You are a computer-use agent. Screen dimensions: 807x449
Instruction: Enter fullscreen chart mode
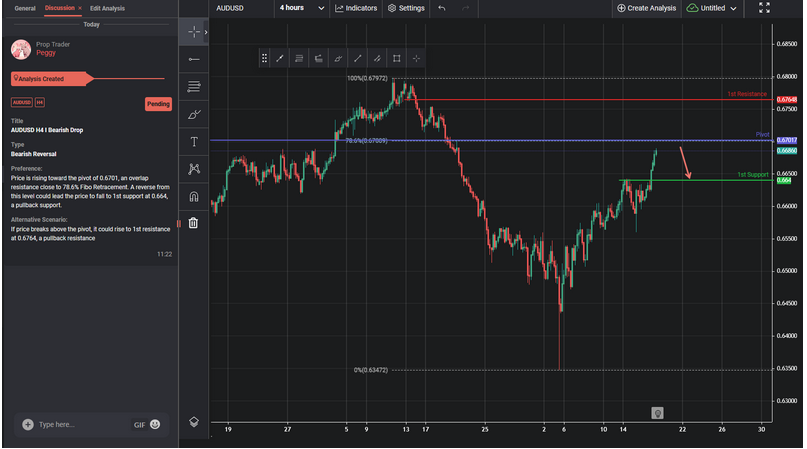pos(764,8)
